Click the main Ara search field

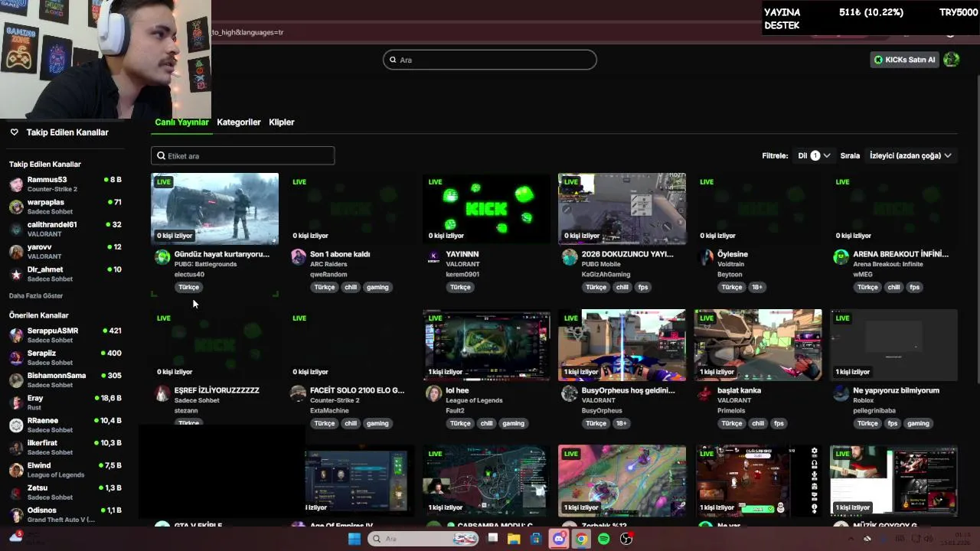click(x=490, y=60)
